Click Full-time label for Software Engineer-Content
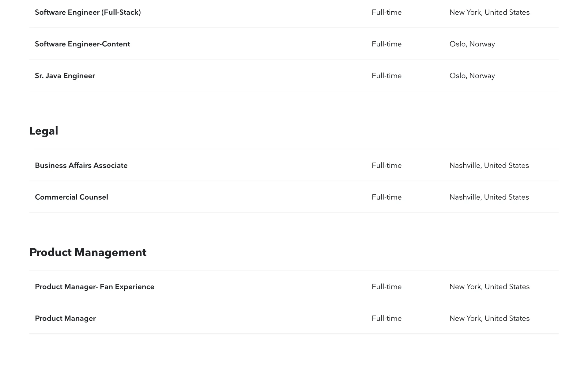Image resolution: width=588 pixels, height=368 pixels. point(386,44)
